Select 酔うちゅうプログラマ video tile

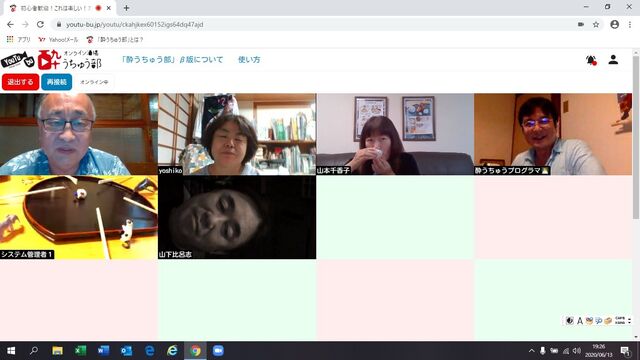pyautogui.click(x=553, y=134)
